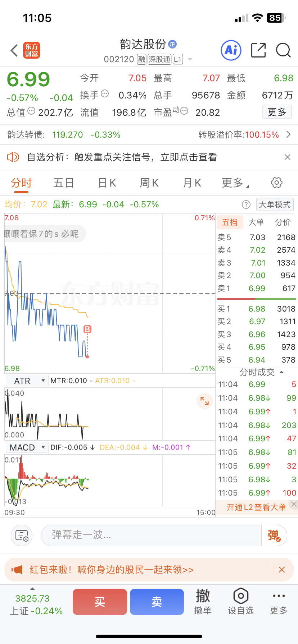This screenshot has width=298, height=644.
Task: Tap the expand chart fullscreen icon
Action: coord(204,400)
